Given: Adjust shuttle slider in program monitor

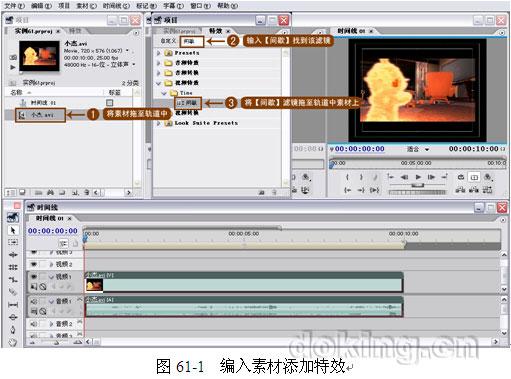Looking at the screenshot, I should click(x=417, y=185).
